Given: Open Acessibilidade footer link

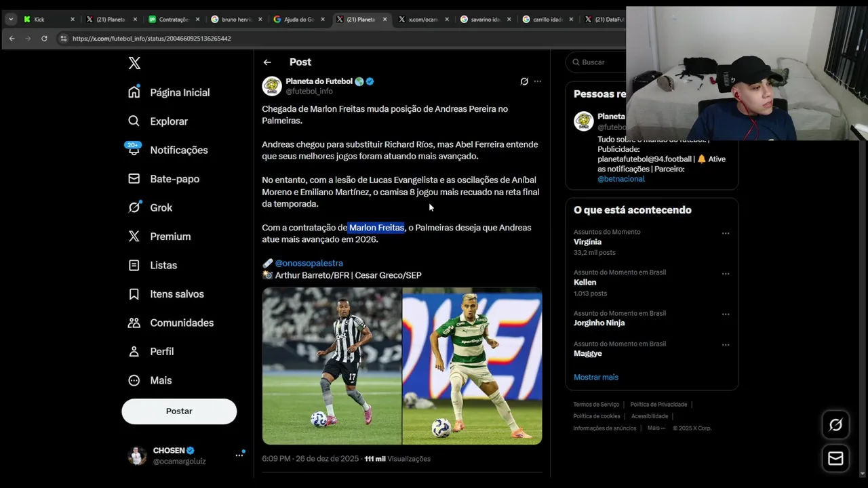Looking at the screenshot, I should (650, 416).
